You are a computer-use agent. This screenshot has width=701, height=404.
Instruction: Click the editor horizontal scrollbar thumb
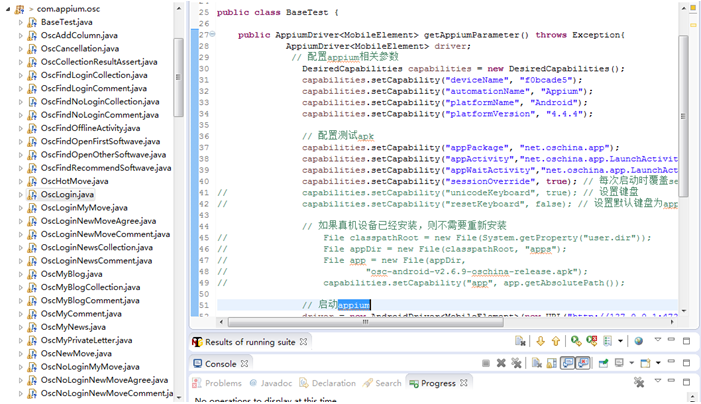[x=365, y=322]
